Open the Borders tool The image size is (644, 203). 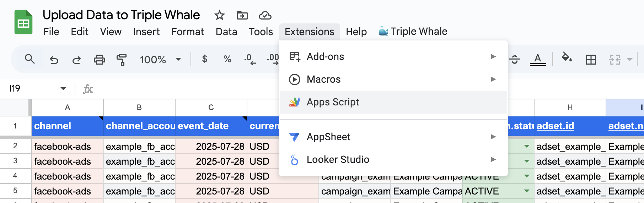[x=591, y=60]
